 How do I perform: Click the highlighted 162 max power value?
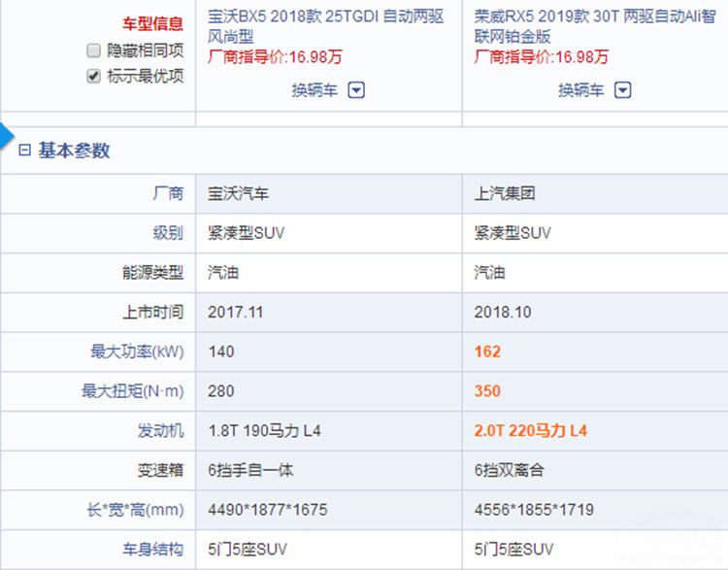[x=487, y=352]
